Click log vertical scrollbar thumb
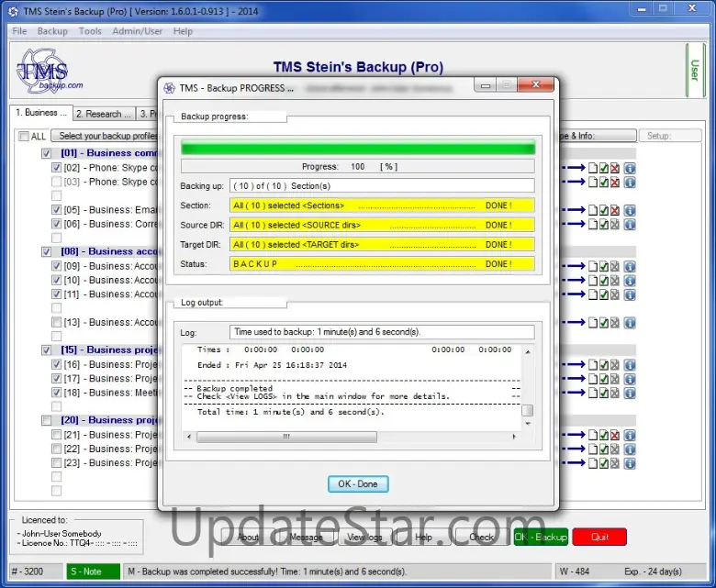The height and width of the screenshot is (588, 716). coord(528,411)
